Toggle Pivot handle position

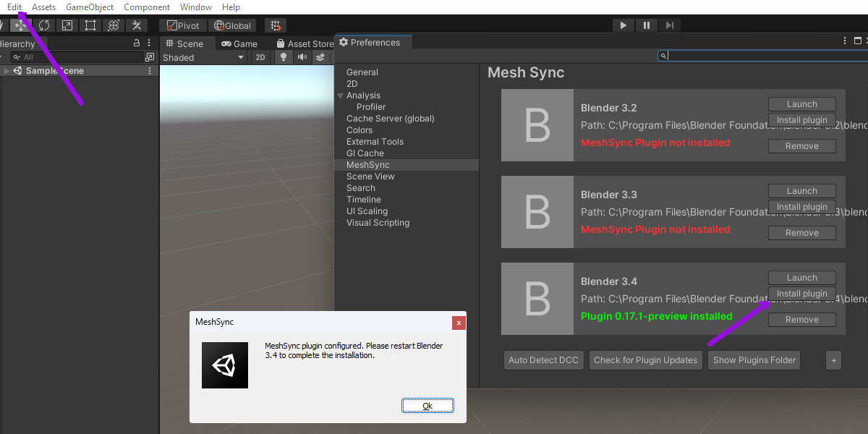pos(180,25)
